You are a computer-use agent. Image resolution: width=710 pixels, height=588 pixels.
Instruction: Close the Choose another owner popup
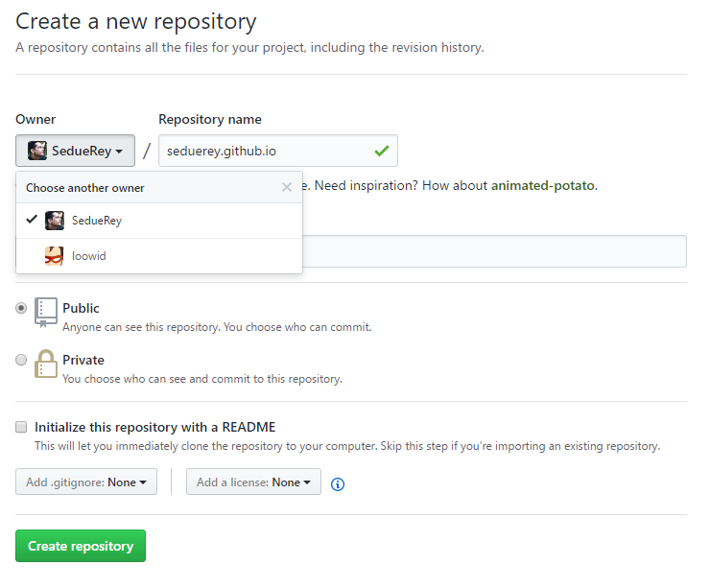coord(287,187)
